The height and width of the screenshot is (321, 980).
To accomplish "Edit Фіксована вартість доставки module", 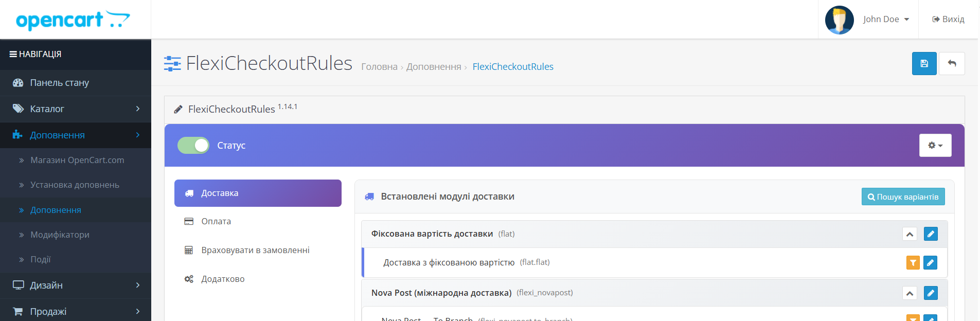I will point(931,234).
